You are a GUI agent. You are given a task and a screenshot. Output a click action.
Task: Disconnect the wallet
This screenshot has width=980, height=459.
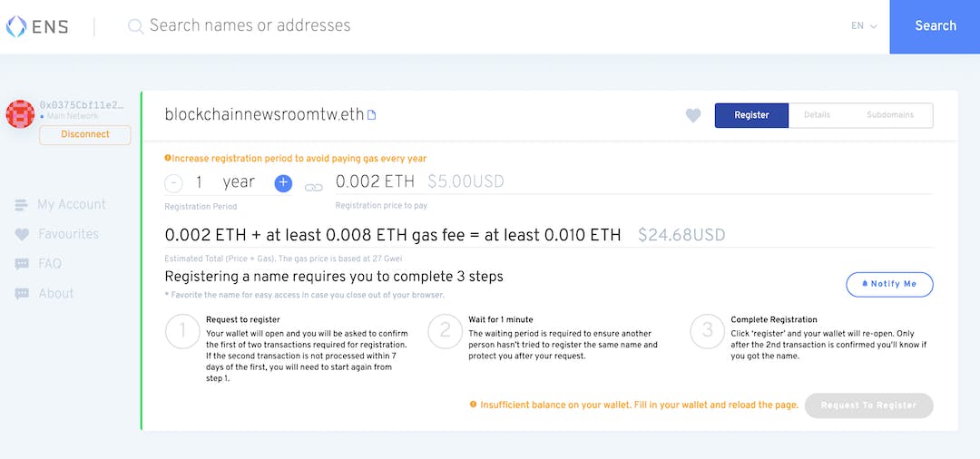point(84,134)
